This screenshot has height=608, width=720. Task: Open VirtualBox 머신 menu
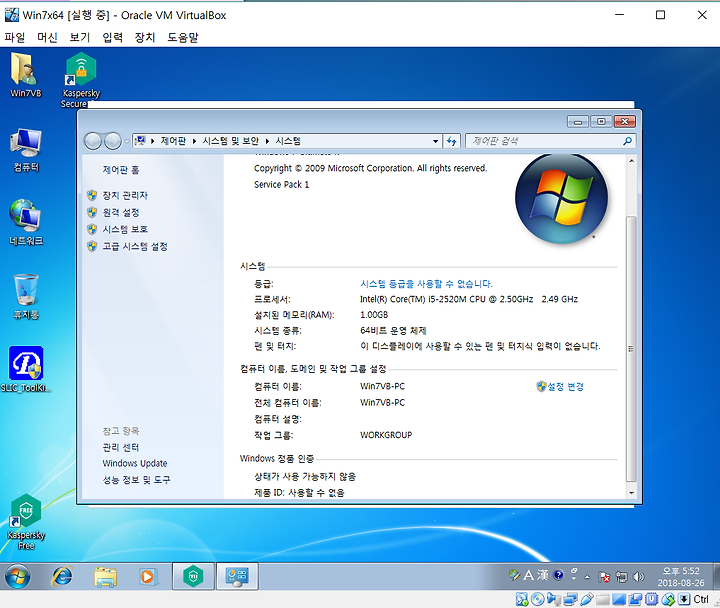(x=47, y=37)
